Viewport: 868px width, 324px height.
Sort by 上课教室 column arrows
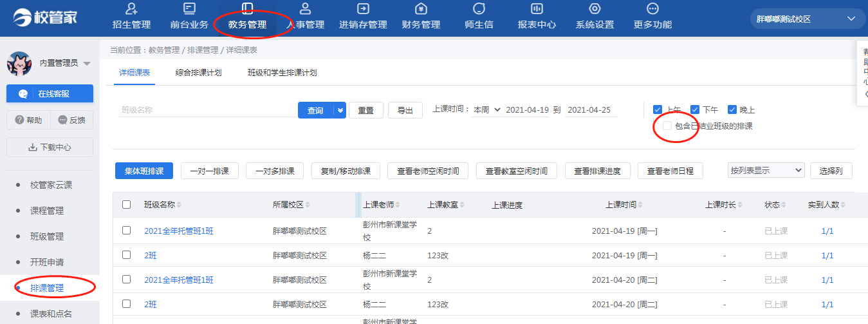click(462, 205)
